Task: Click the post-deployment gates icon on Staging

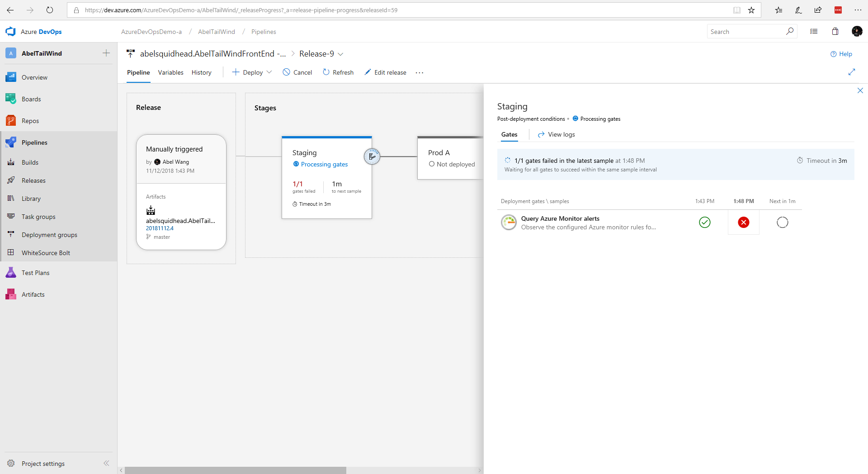Action: click(x=372, y=156)
